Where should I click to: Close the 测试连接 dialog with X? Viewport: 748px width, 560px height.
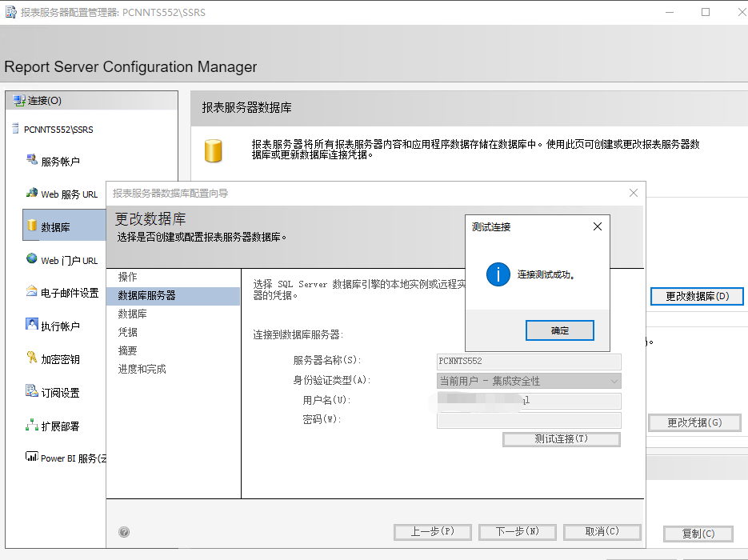coord(598,226)
